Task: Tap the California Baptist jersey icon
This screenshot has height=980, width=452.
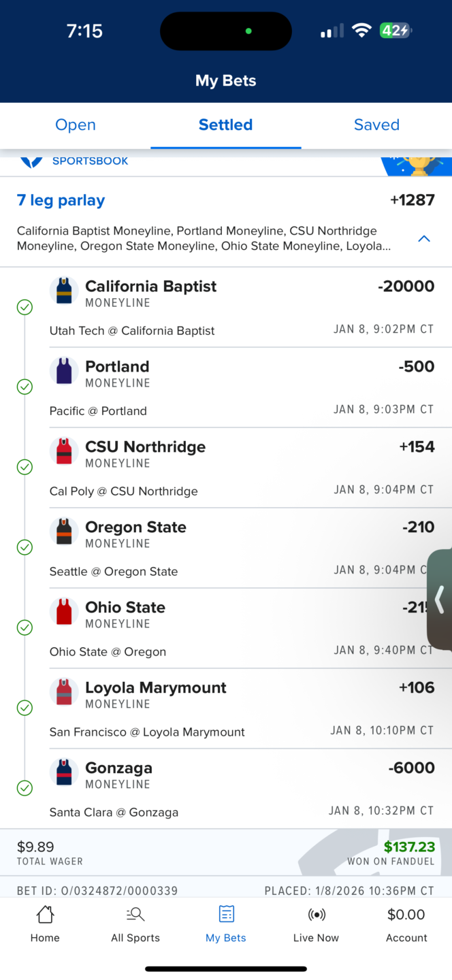Action: pos(64,291)
